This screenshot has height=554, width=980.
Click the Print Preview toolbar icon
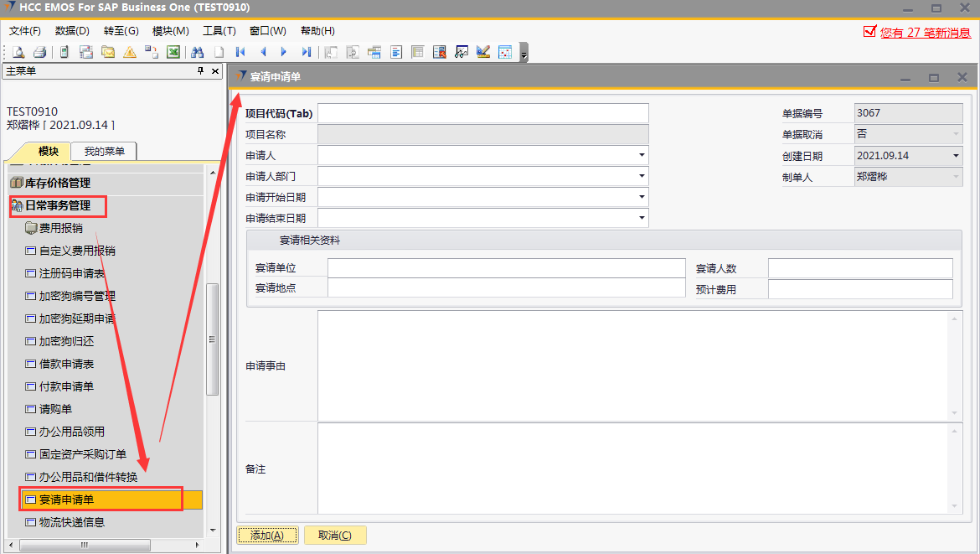click(18, 52)
